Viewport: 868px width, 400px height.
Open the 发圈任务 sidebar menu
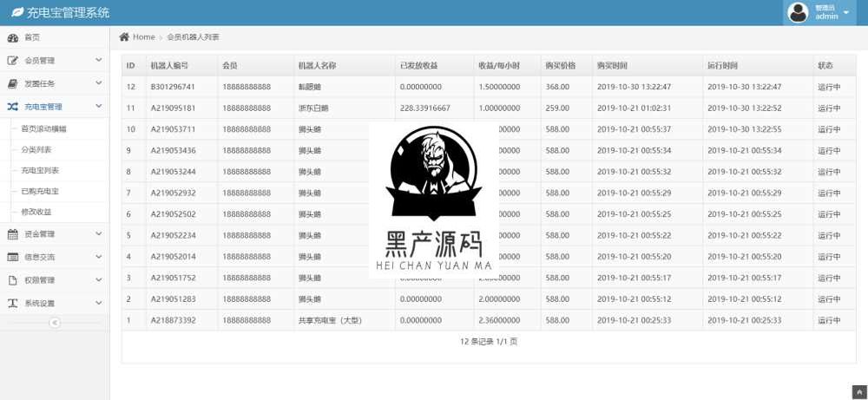click(55, 83)
